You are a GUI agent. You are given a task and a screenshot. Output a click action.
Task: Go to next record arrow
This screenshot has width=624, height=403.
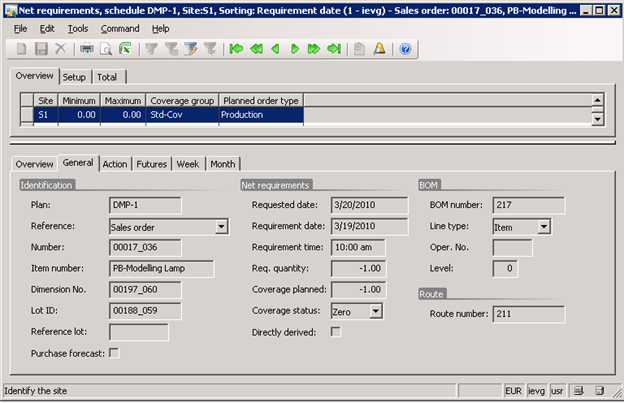tap(295, 48)
